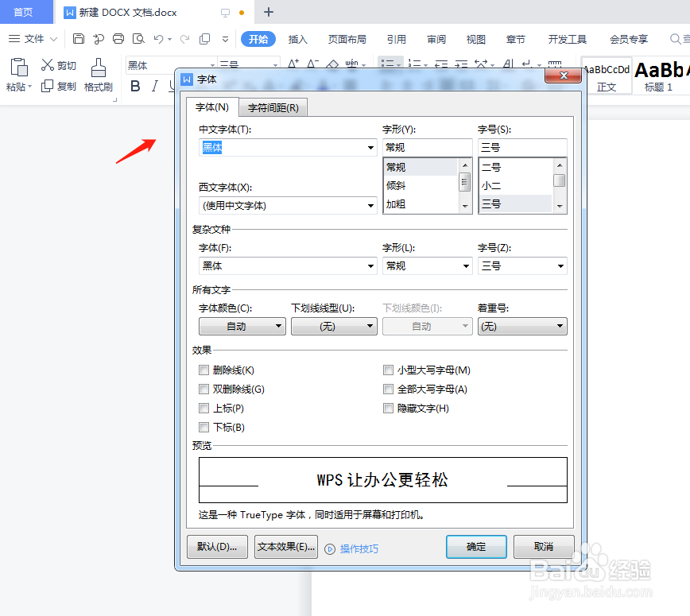
Task: Enable the 双删除线(G) double strikethrough checkbox
Action: [204, 389]
